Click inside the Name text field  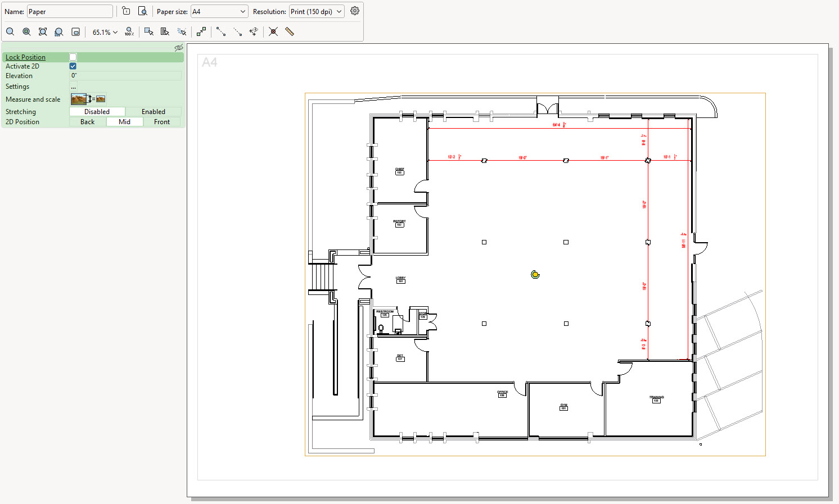[x=70, y=11]
